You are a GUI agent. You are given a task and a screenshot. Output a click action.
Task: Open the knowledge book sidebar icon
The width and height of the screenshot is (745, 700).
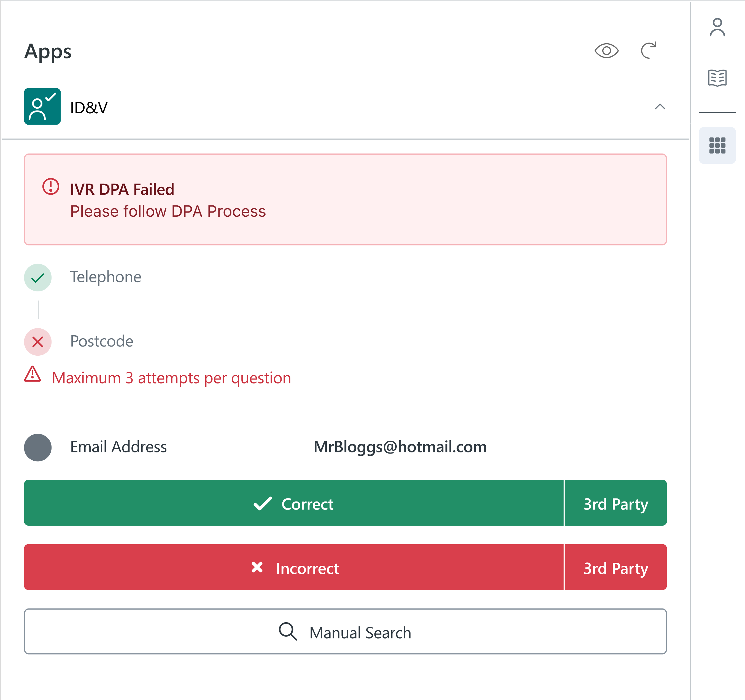click(717, 78)
